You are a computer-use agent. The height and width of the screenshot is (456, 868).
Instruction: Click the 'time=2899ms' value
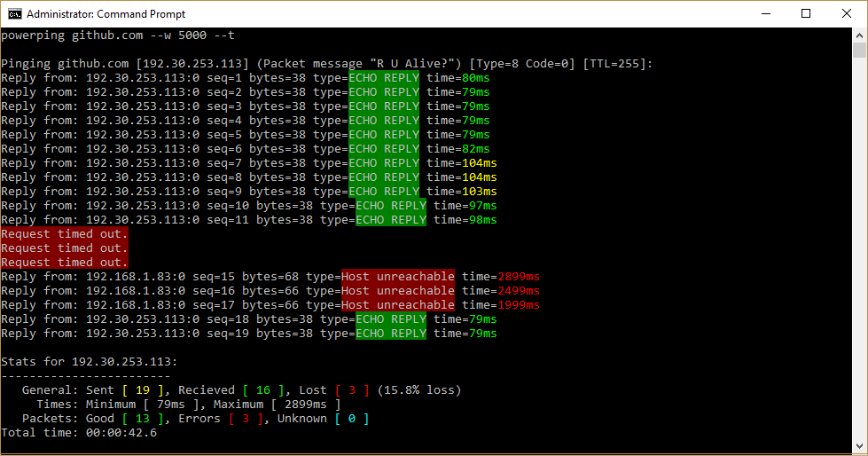tap(500, 277)
